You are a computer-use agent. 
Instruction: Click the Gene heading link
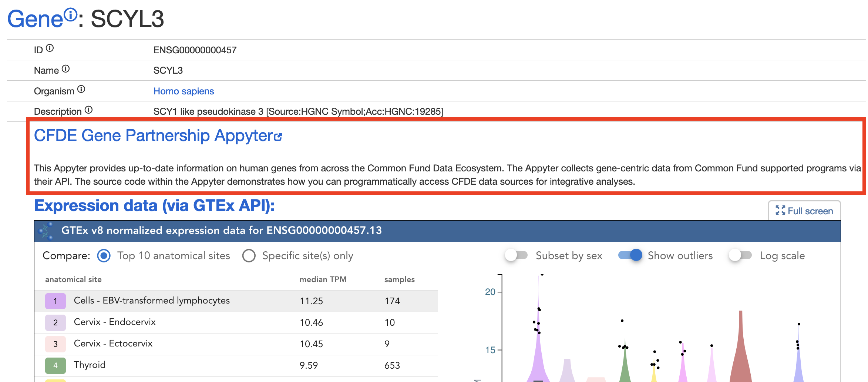pos(36,19)
